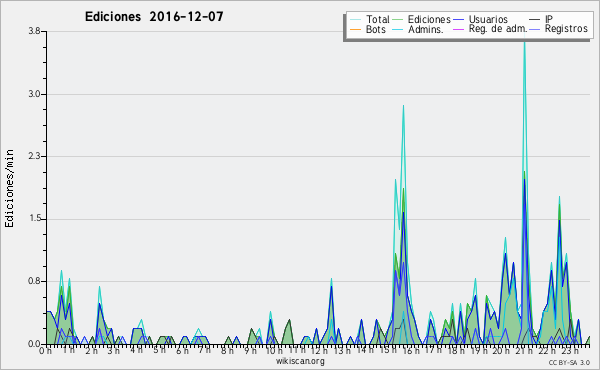
Task: Click the chart title Ediciones 2016-12-07
Action: [154, 17]
